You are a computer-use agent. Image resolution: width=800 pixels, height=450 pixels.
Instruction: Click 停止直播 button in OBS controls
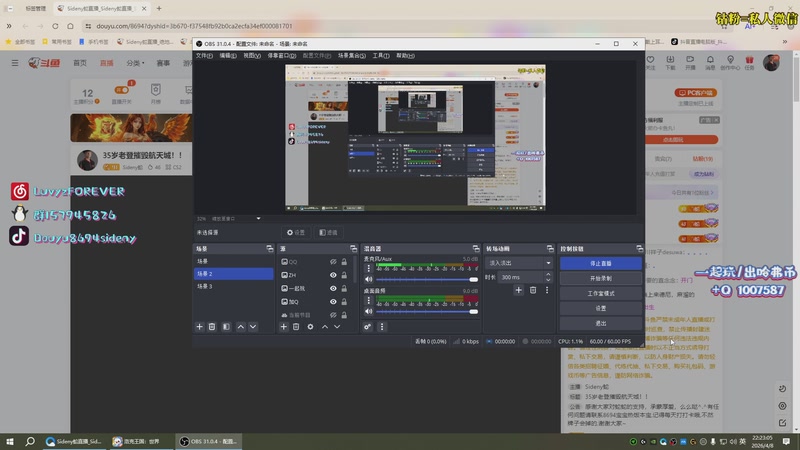(601, 263)
